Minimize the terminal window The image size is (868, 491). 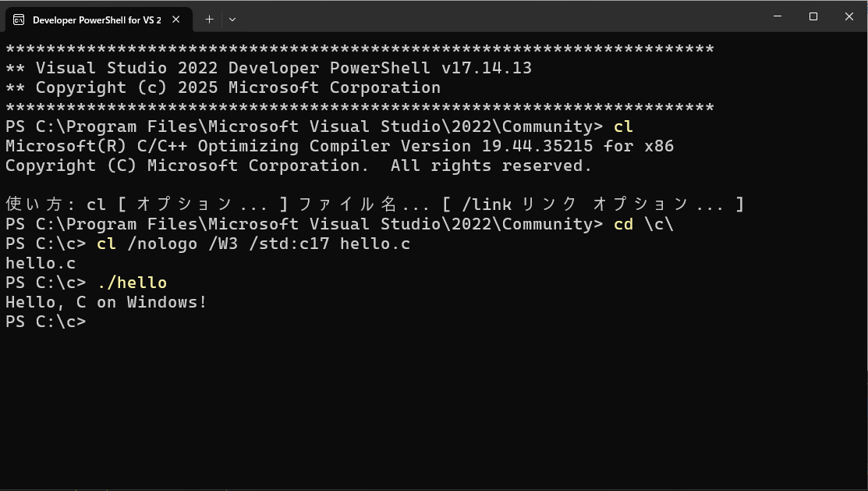click(x=778, y=16)
